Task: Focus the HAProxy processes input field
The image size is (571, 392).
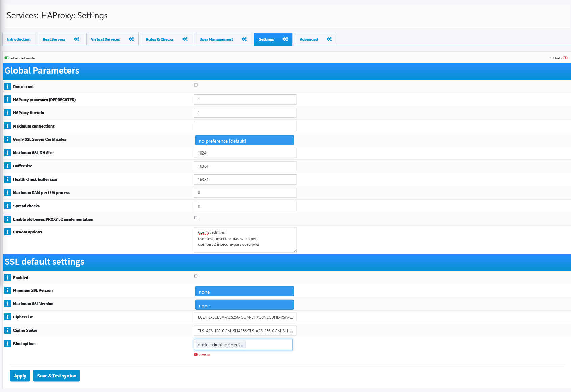Action: coord(245,100)
